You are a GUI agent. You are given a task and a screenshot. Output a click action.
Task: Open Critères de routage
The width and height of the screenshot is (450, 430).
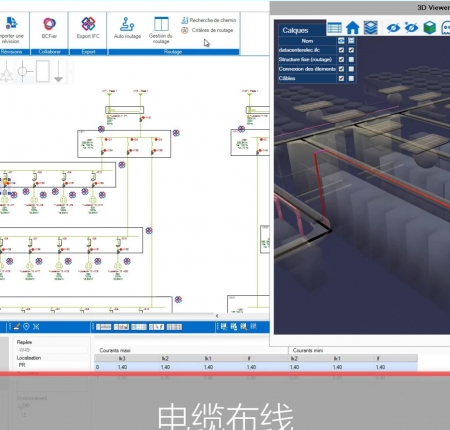tap(207, 30)
